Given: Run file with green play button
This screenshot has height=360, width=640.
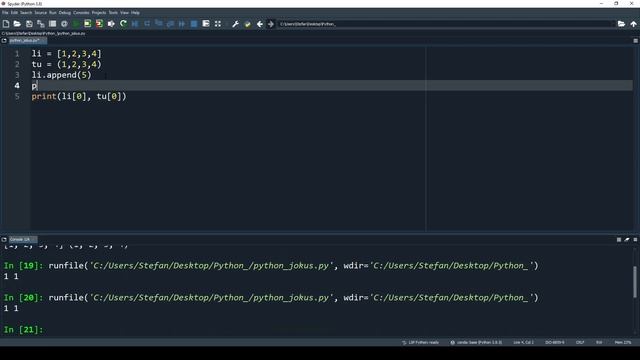Looking at the screenshot, I should point(76,24).
